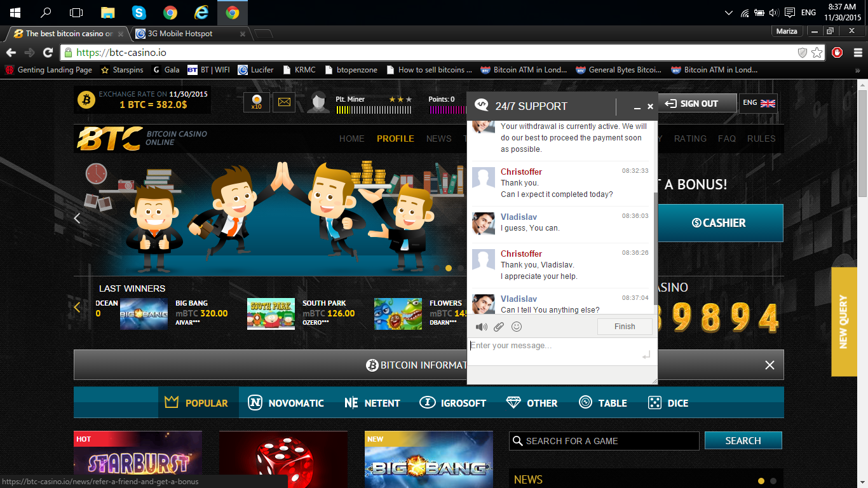Open the NEW QUERY side tab

pyautogui.click(x=844, y=322)
